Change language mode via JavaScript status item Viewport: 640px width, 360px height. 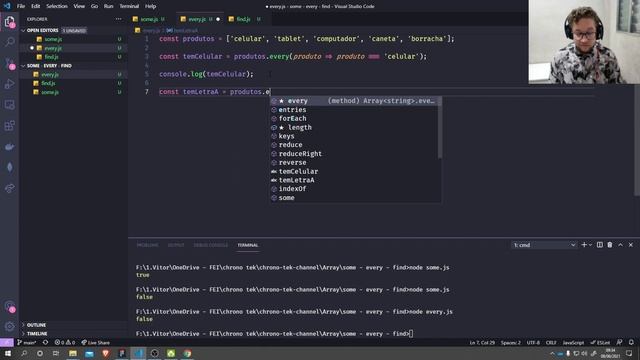573,342
